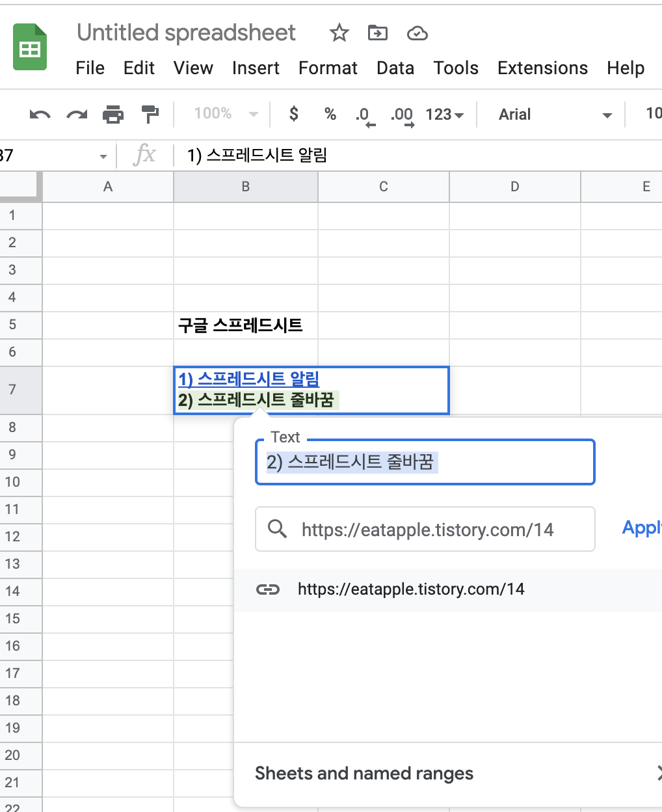
Task: Format as percent
Action: pyautogui.click(x=330, y=115)
